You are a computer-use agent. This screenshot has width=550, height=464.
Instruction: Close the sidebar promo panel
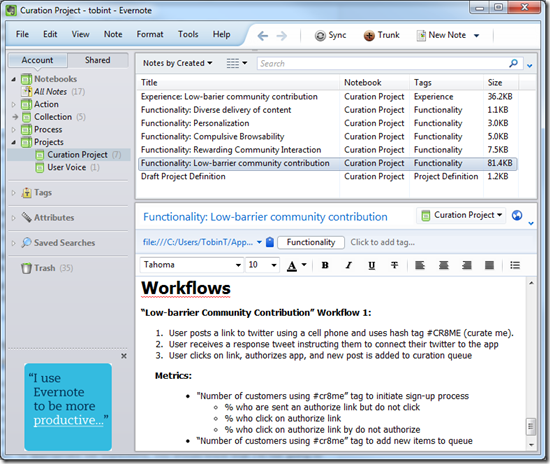[124, 356]
